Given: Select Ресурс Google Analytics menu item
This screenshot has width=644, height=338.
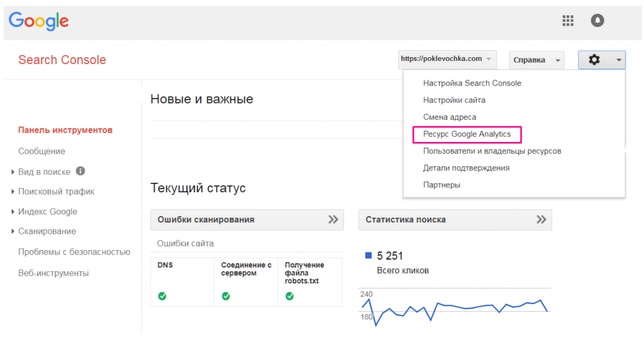Looking at the screenshot, I should click(x=467, y=134).
